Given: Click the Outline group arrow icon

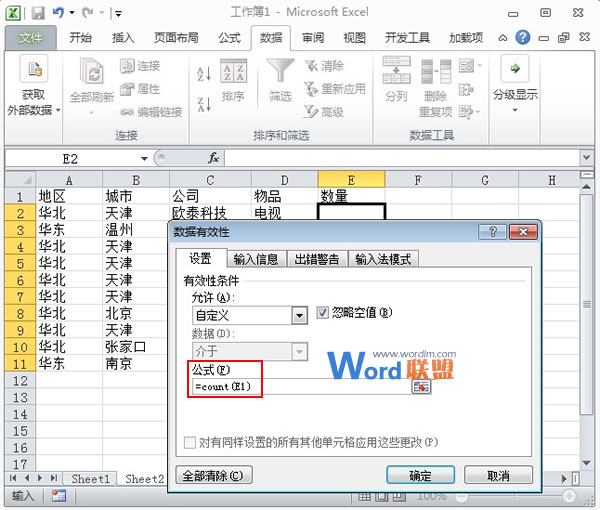Looking at the screenshot, I should [x=515, y=68].
